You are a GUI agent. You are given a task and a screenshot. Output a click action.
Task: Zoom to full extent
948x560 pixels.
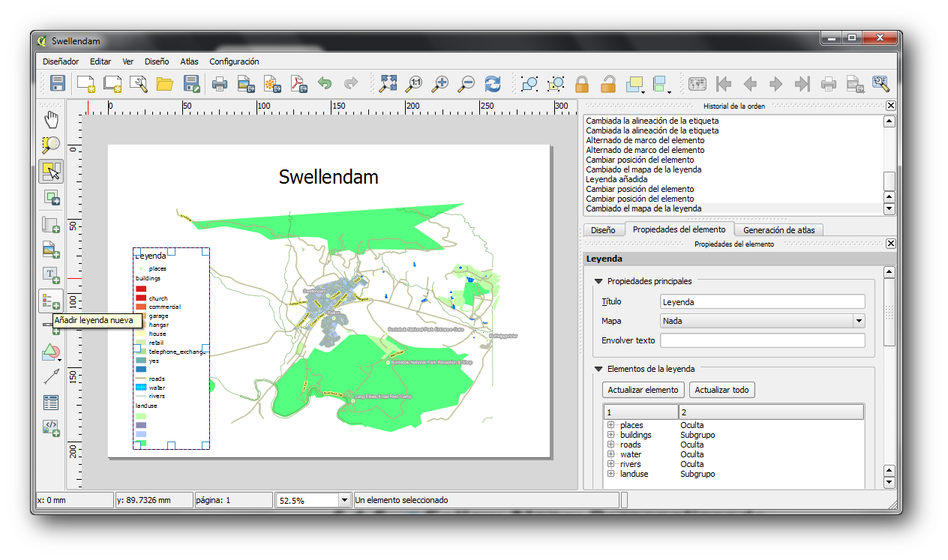pyautogui.click(x=387, y=84)
